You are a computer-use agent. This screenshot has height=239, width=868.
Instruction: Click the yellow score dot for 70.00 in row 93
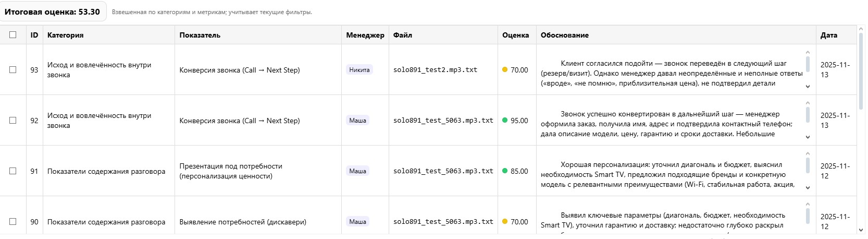(505, 70)
